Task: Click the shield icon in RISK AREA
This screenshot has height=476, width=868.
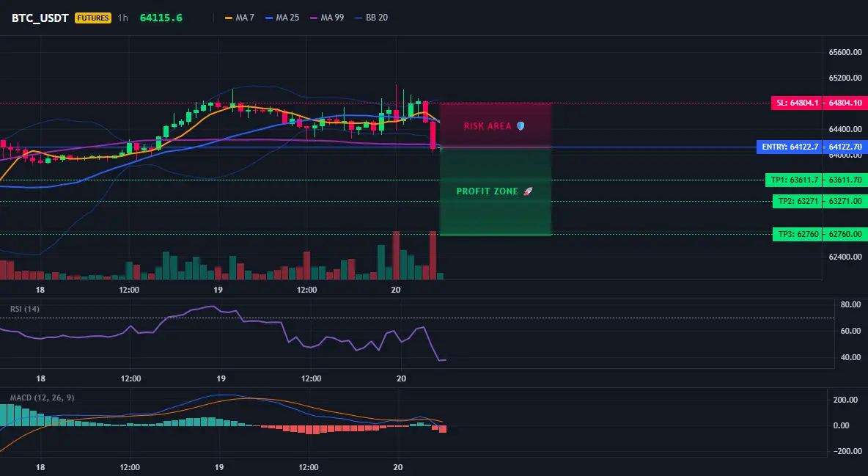Action: click(x=521, y=126)
